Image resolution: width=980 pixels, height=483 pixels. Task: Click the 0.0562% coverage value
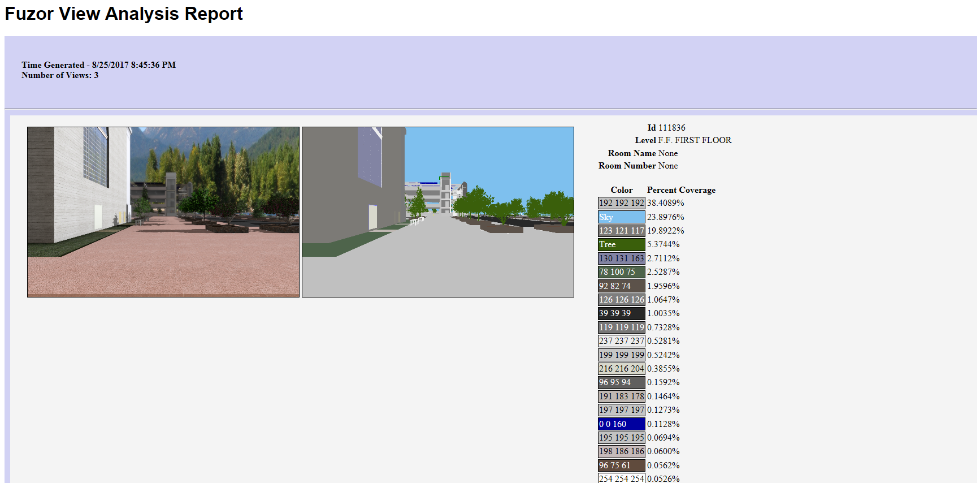point(664,465)
